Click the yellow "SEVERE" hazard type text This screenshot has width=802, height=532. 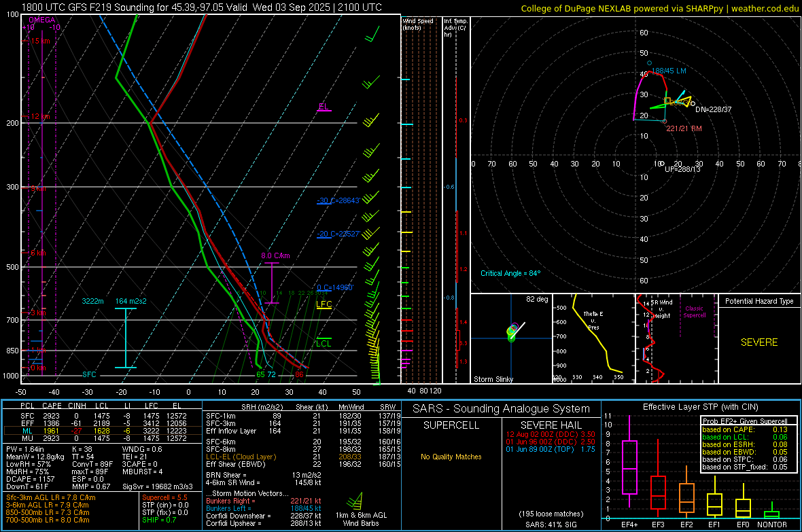click(x=759, y=342)
